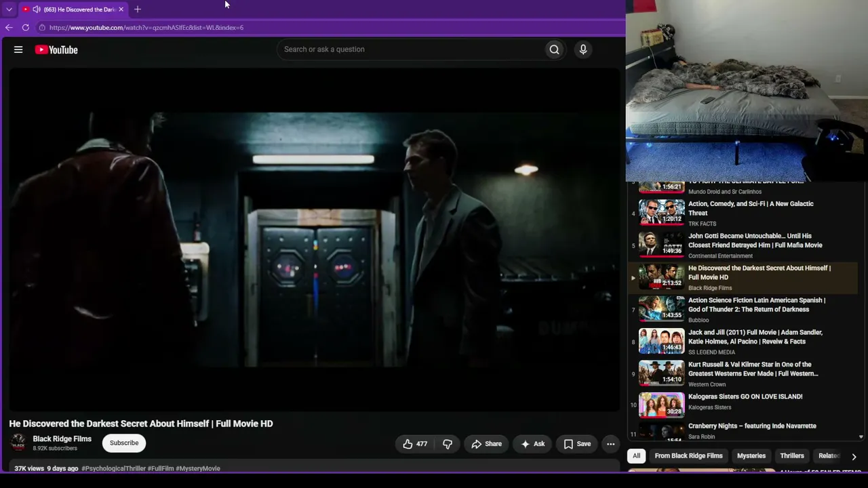Click 'SS LEGEND MEDIA' channel name
Viewport: 868px width, 488px height.
[x=711, y=352]
